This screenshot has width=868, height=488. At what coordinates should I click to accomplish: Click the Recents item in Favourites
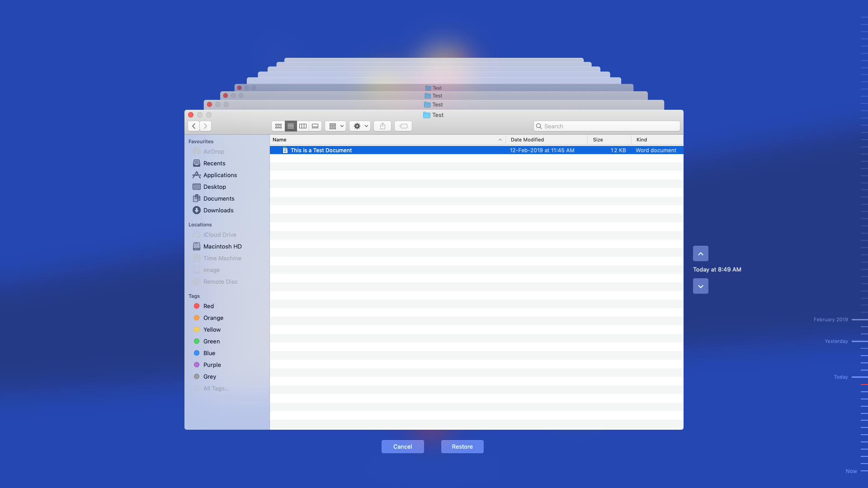pyautogui.click(x=214, y=163)
